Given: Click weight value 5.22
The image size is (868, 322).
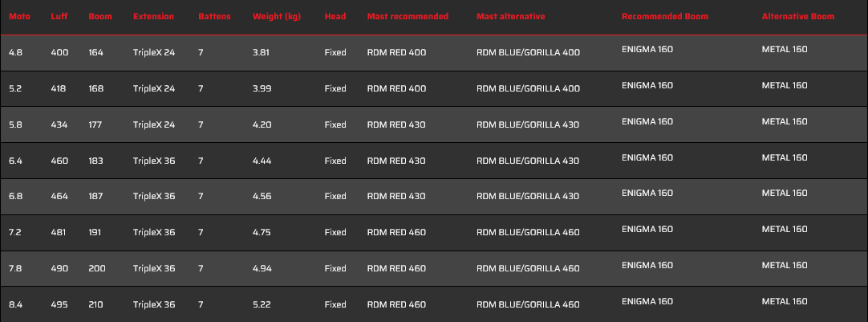Looking at the screenshot, I should (262, 304).
